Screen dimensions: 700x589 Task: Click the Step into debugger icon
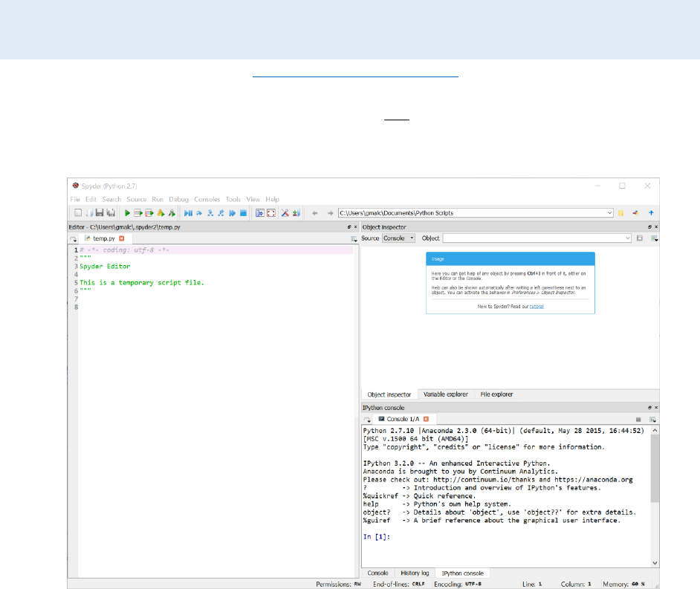(210, 213)
